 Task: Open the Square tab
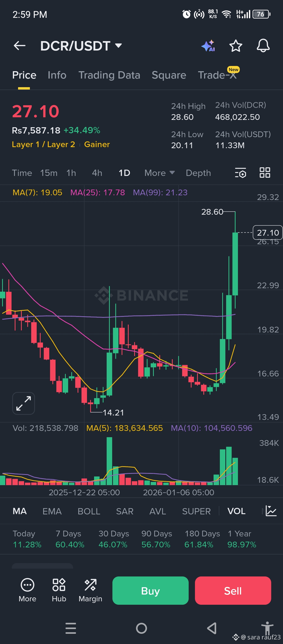[169, 75]
